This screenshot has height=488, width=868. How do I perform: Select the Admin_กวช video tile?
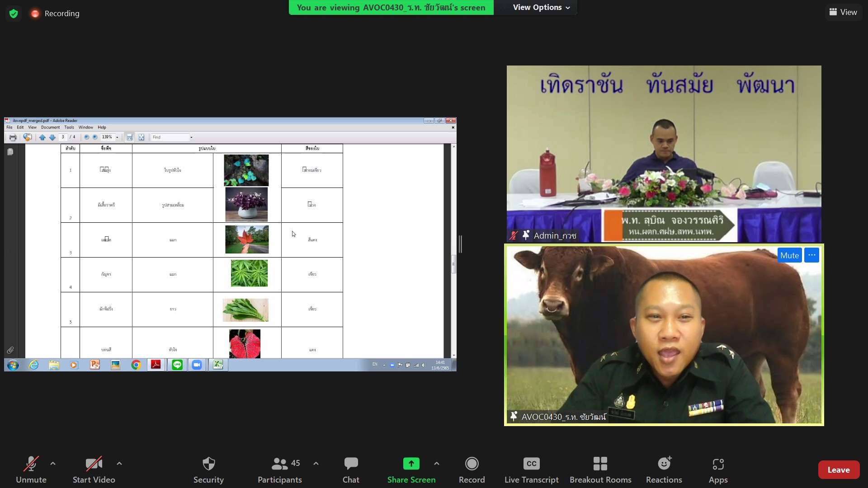[x=664, y=154]
